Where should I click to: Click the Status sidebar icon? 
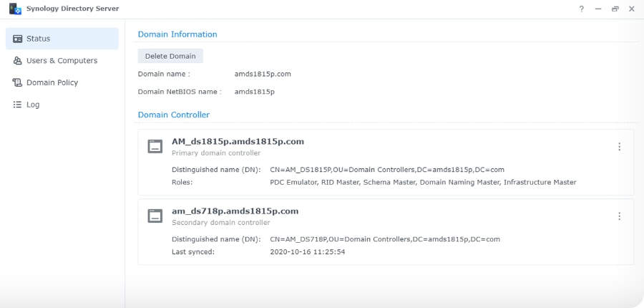pyautogui.click(x=18, y=39)
